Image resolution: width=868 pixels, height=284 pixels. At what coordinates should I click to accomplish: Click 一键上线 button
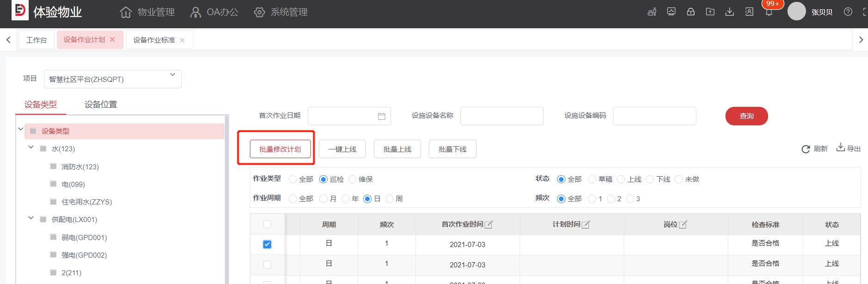(342, 149)
